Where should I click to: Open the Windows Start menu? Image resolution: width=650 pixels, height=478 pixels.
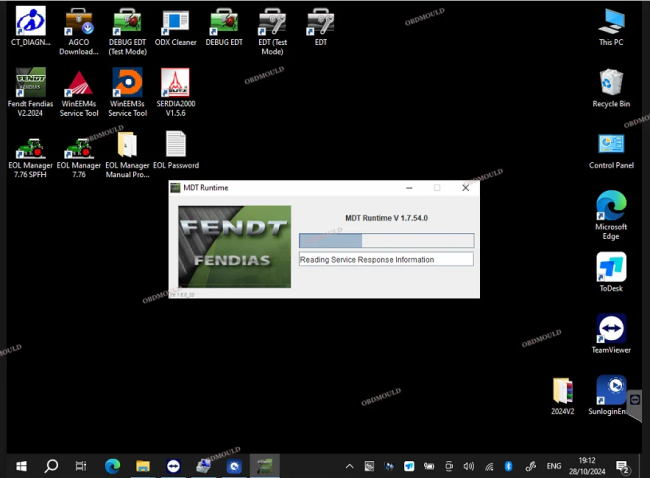[x=19, y=466]
